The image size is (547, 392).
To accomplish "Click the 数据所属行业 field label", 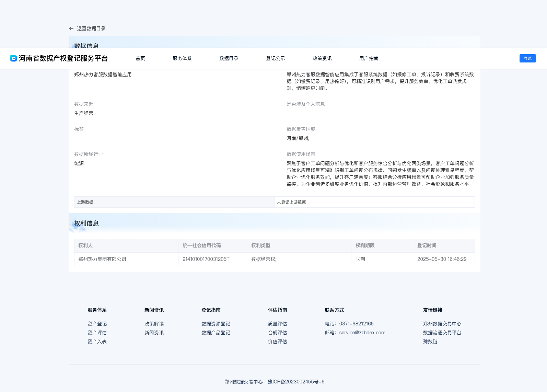I will (89, 154).
